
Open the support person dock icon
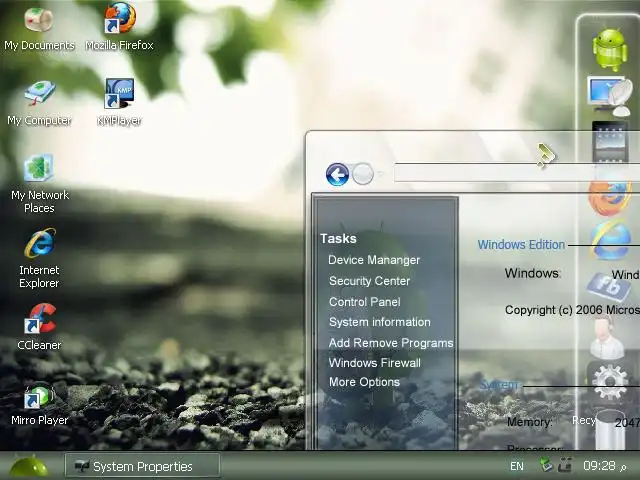click(607, 337)
